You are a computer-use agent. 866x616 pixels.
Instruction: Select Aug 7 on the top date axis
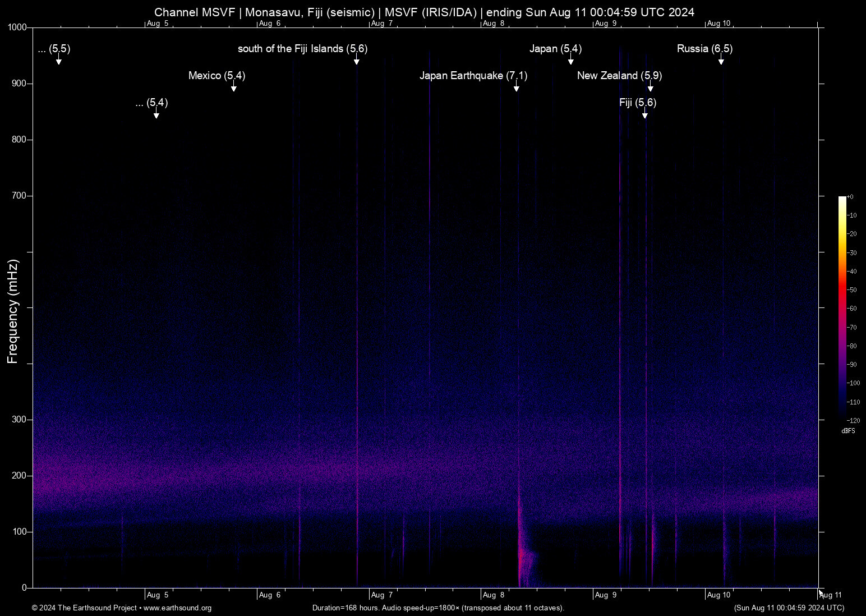pos(382,24)
